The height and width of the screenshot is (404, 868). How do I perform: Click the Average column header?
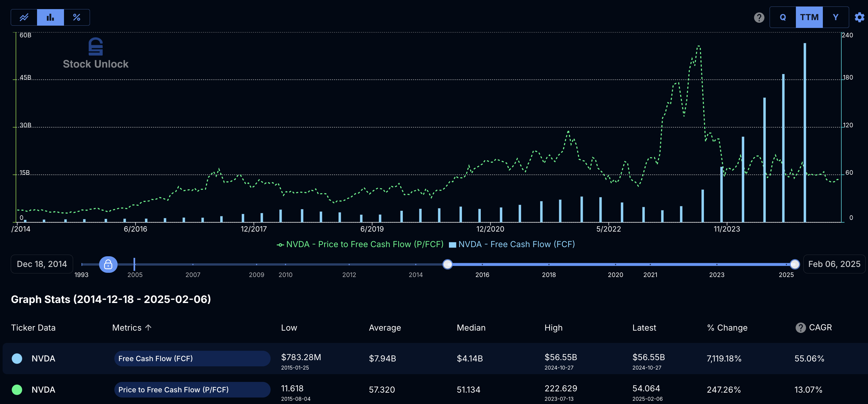click(x=385, y=327)
